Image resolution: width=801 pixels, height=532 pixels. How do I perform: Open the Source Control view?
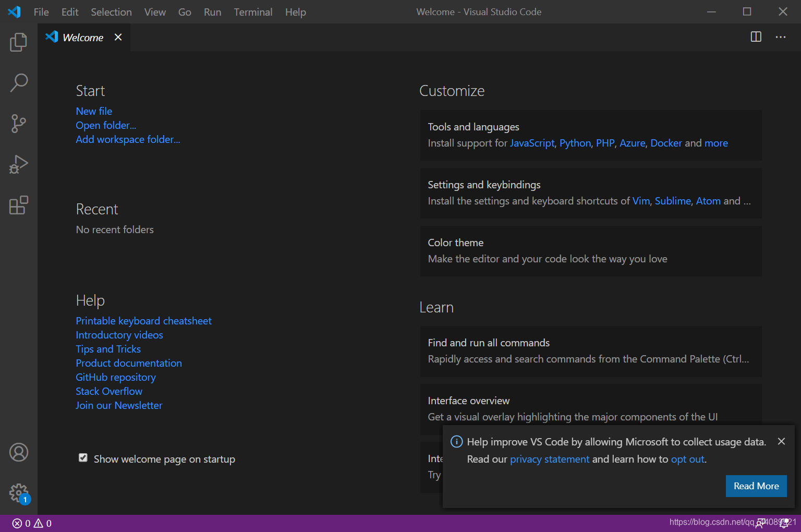coord(18,124)
